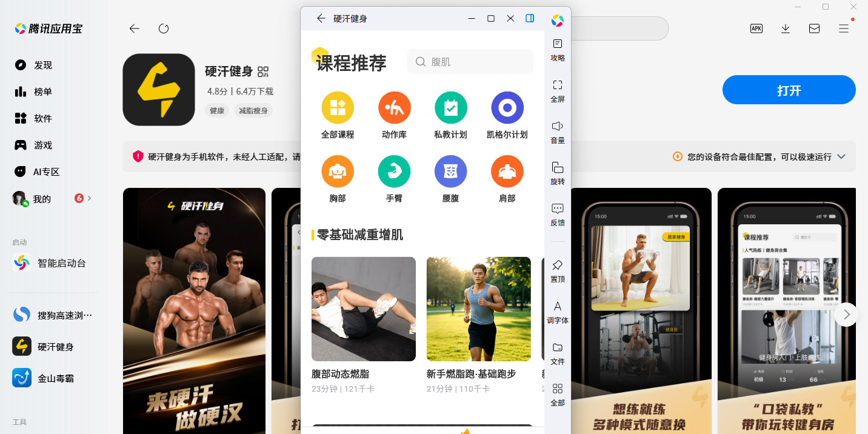
Task: Open 想练就练 screenshot thumbnail
Action: point(641,311)
